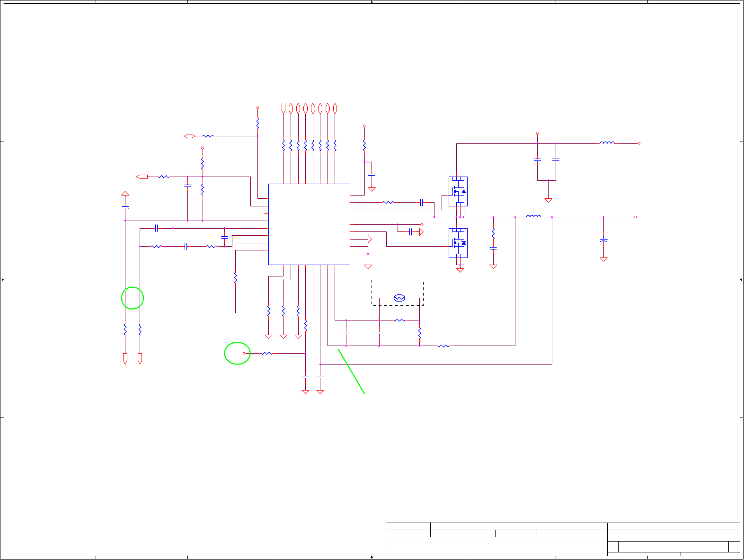
Task: Select the inductor on the top power rail
Action: coord(607,142)
